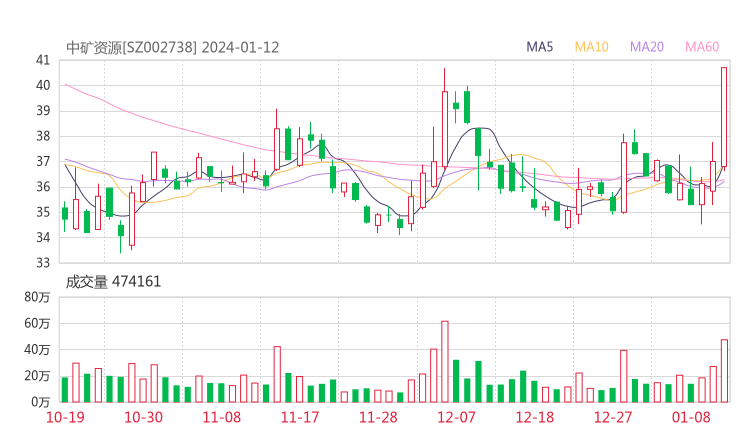This screenshot has height=440, width=740.
Task: Click the 10-30 date axis label
Action: pyautogui.click(x=143, y=417)
